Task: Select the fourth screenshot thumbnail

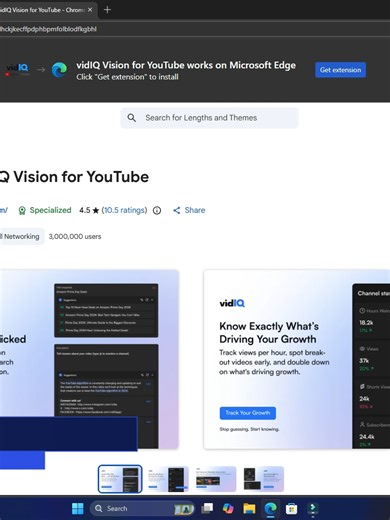Action: point(263,479)
